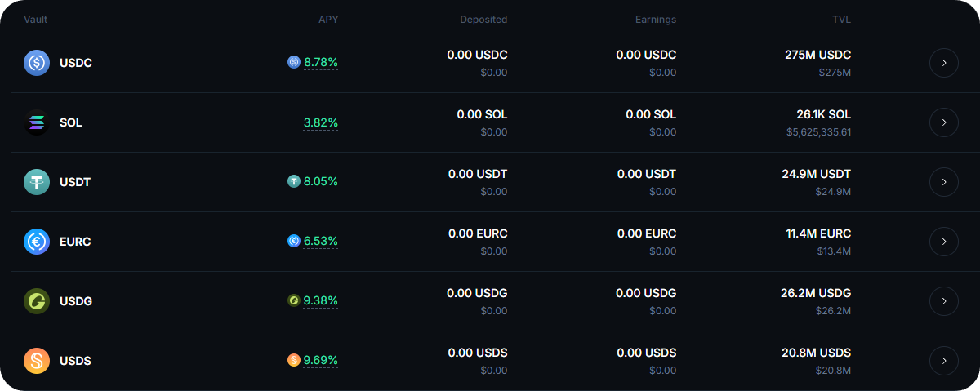Click the USDS vault logo icon
Screen dimensions: 980x391
pyautogui.click(x=37, y=361)
